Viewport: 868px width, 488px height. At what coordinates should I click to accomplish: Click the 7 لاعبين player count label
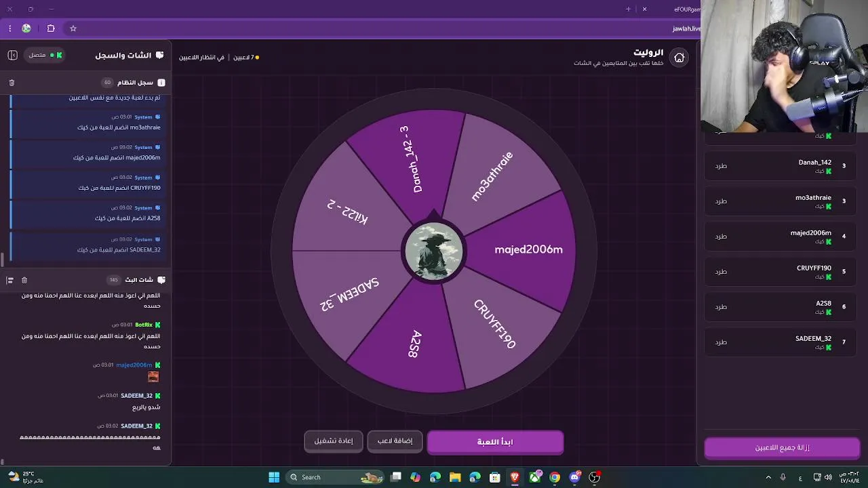(243, 58)
